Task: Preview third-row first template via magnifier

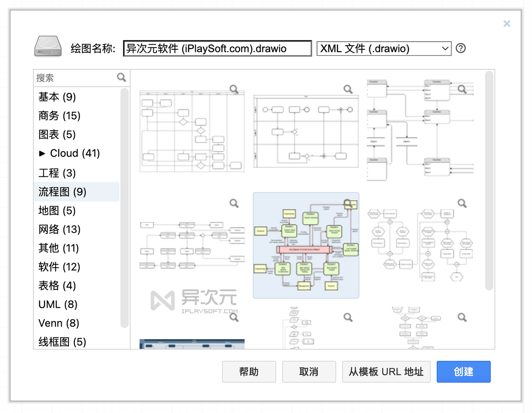Action: click(234, 317)
